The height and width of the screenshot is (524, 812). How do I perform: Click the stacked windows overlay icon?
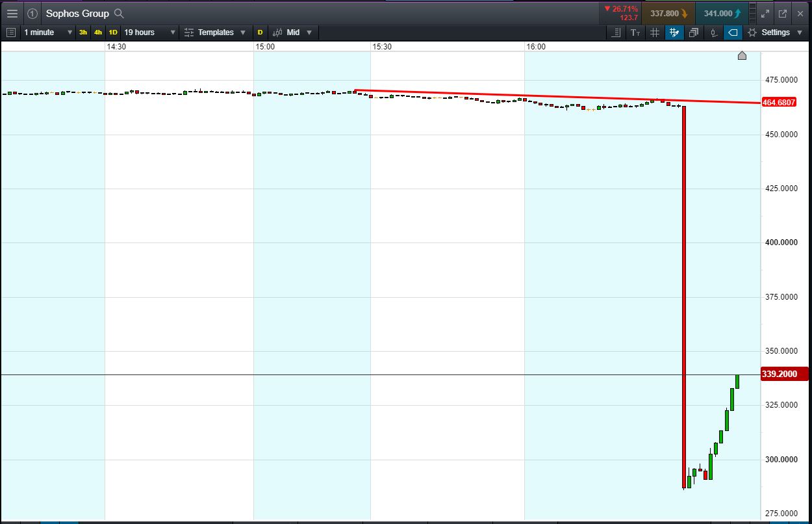[x=694, y=33]
